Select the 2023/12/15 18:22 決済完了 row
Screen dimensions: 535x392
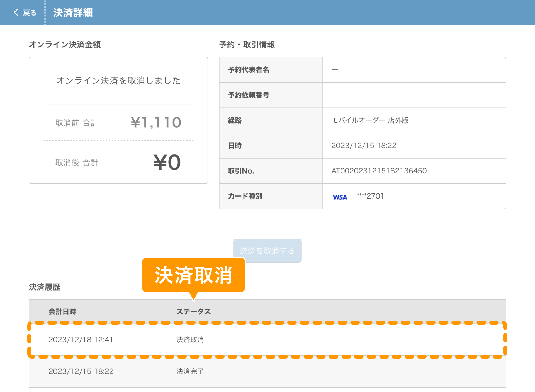click(81, 371)
